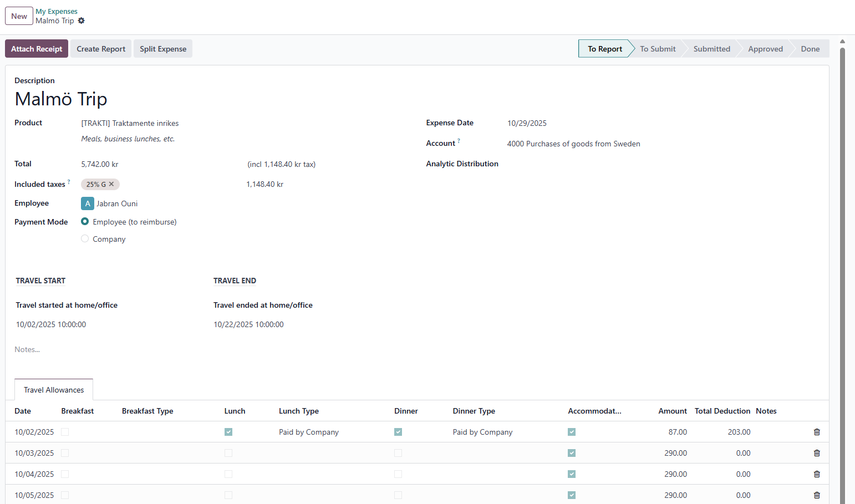Select Company payment mode
This screenshot has width=855, height=504.
85,239
